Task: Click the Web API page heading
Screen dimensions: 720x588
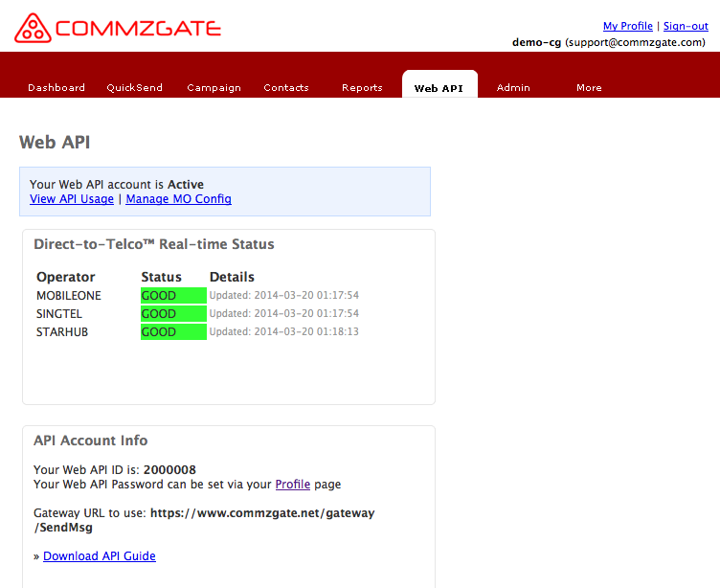Action: point(55,143)
